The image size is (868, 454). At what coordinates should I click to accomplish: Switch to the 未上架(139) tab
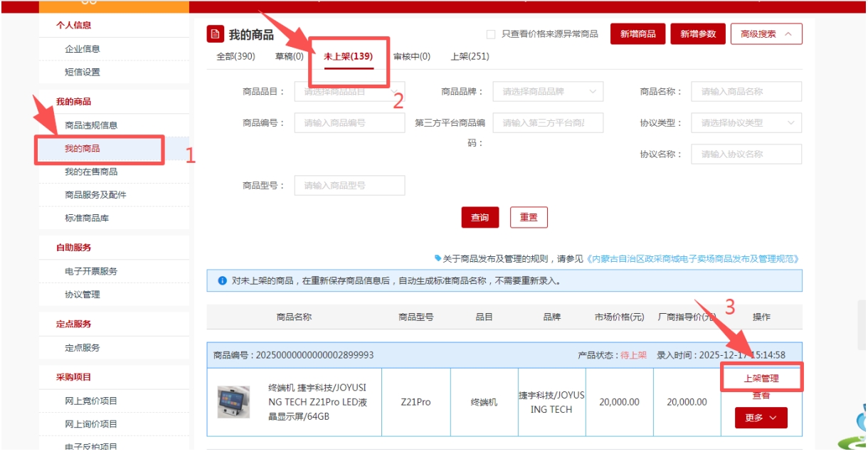click(348, 56)
